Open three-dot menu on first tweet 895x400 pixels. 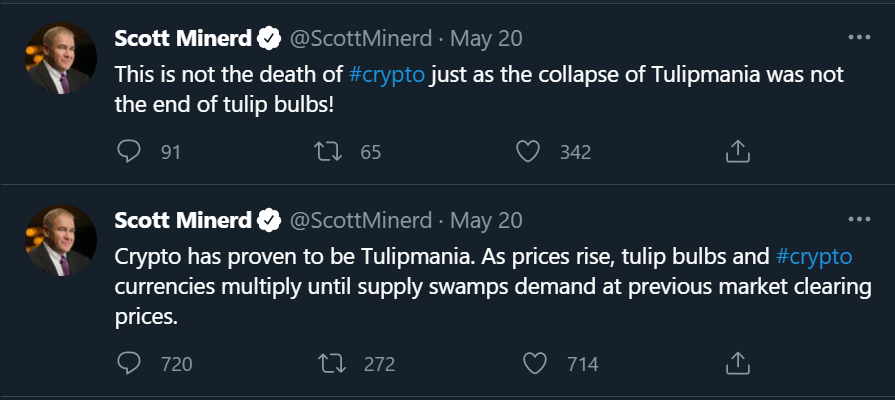point(859,37)
